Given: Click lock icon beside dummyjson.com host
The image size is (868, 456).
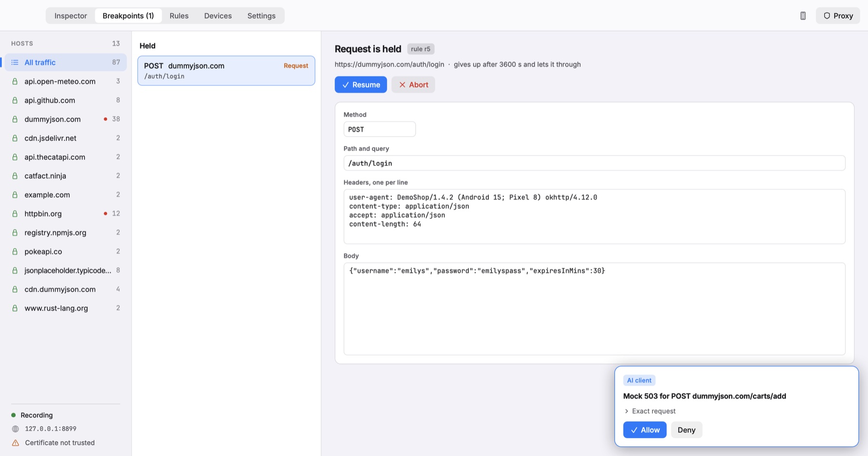Looking at the screenshot, I should pyautogui.click(x=15, y=119).
